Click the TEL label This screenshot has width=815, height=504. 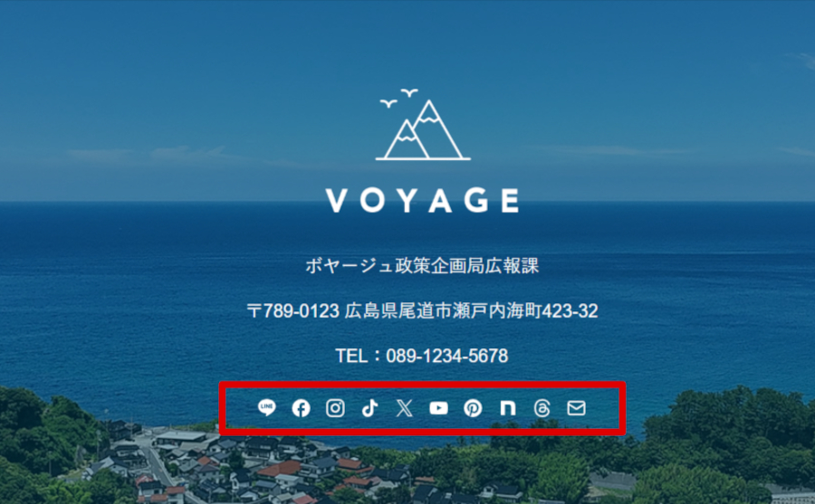(x=351, y=356)
